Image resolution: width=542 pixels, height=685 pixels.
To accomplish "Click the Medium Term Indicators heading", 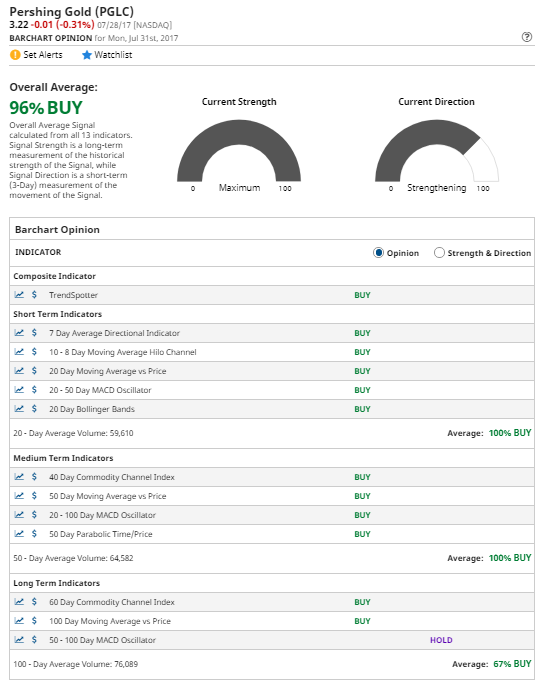I will (63, 458).
